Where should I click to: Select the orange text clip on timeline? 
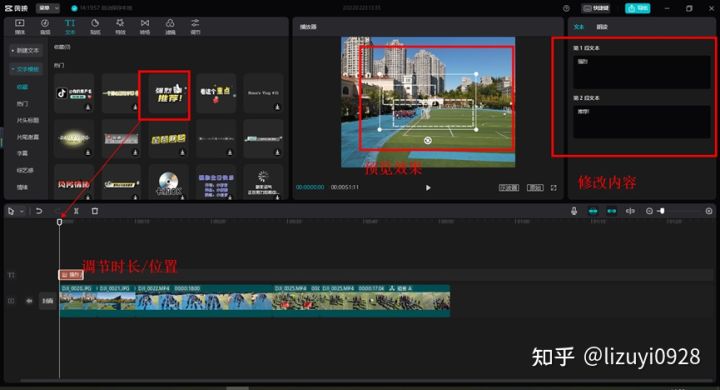(x=71, y=275)
